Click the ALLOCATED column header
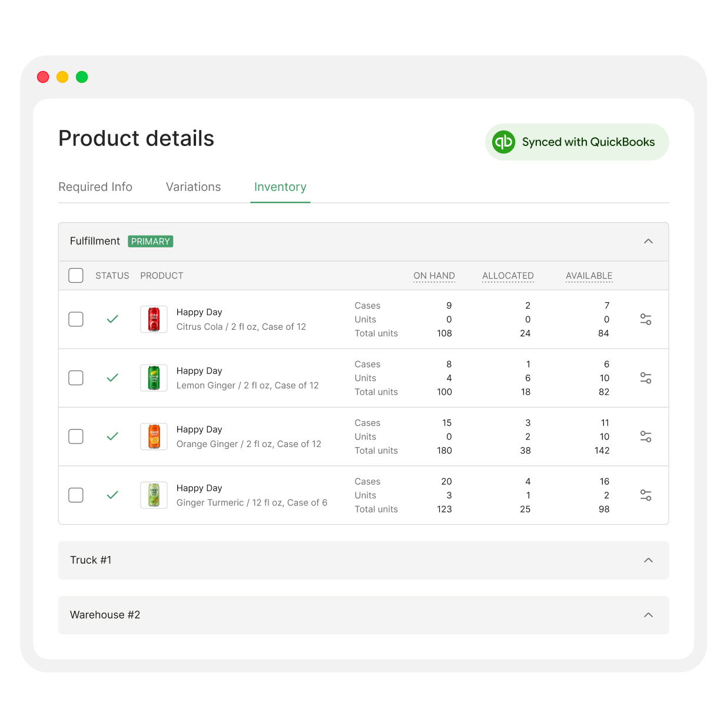 click(x=508, y=276)
